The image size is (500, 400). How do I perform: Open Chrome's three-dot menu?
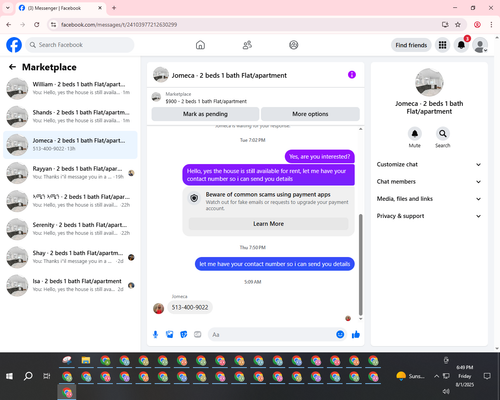(491, 25)
